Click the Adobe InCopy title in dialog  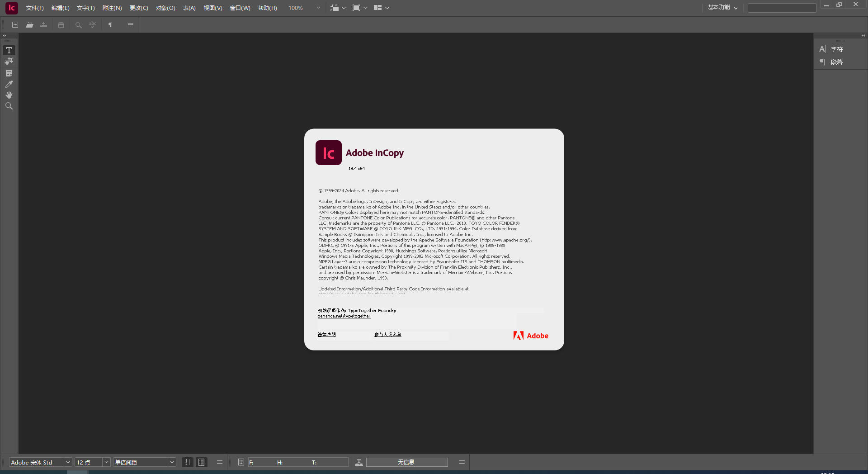tap(375, 153)
